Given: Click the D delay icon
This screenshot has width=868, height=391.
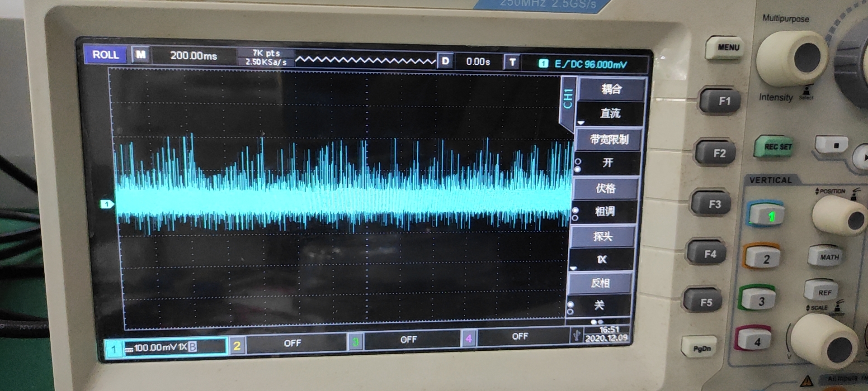Looking at the screenshot, I should (x=445, y=61).
